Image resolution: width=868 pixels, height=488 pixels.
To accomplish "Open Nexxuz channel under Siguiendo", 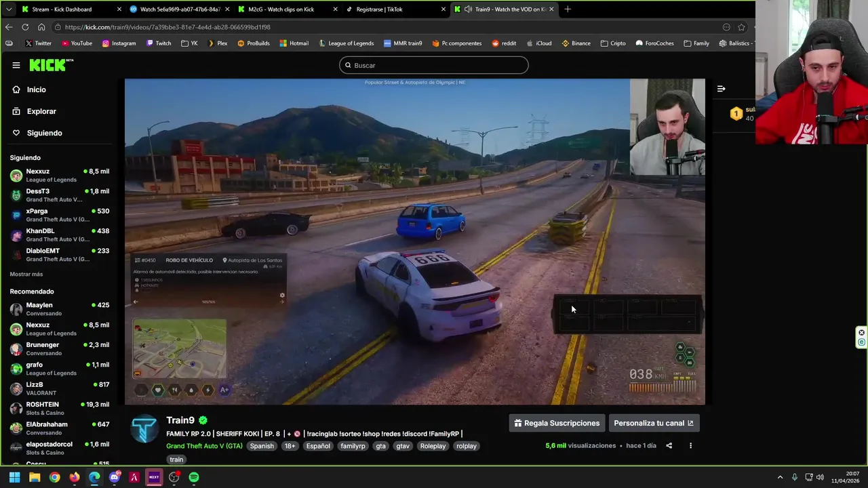I will tap(59, 176).
